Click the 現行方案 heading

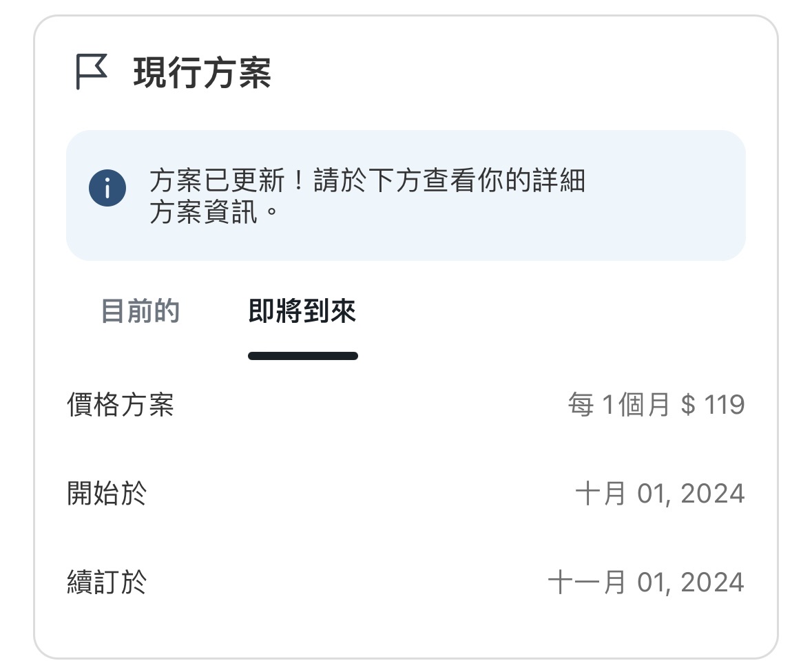(x=202, y=73)
